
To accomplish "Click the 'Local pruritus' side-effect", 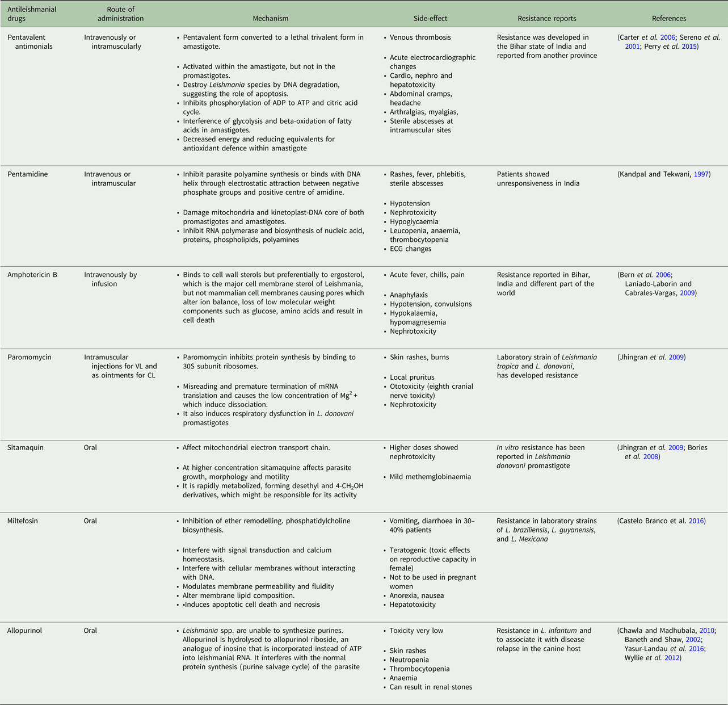I will click(x=412, y=377).
